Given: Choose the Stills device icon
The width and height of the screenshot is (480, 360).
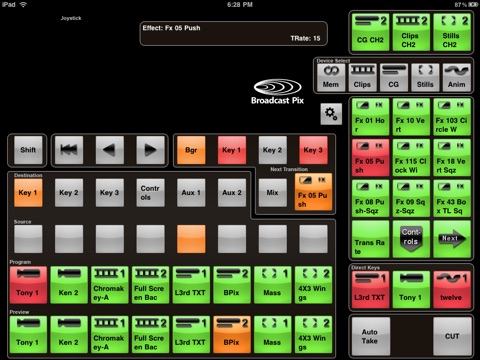Looking at the screenshot, I should (x=425, y=77).
